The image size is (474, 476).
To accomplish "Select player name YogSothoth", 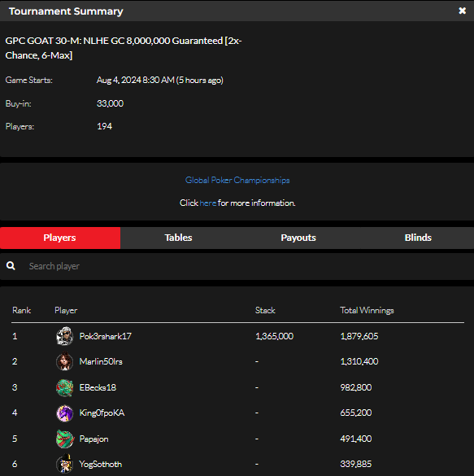I will pos(100,464).
